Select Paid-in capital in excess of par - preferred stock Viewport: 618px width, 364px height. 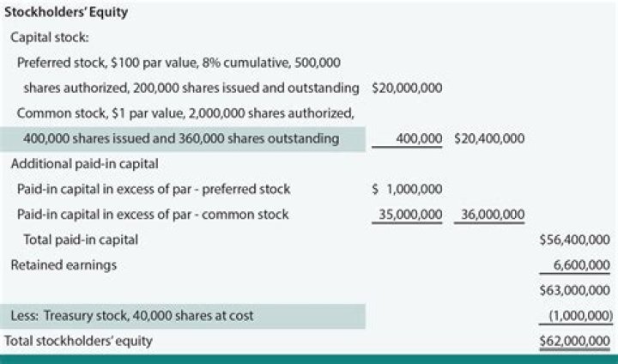pos(154,189)
